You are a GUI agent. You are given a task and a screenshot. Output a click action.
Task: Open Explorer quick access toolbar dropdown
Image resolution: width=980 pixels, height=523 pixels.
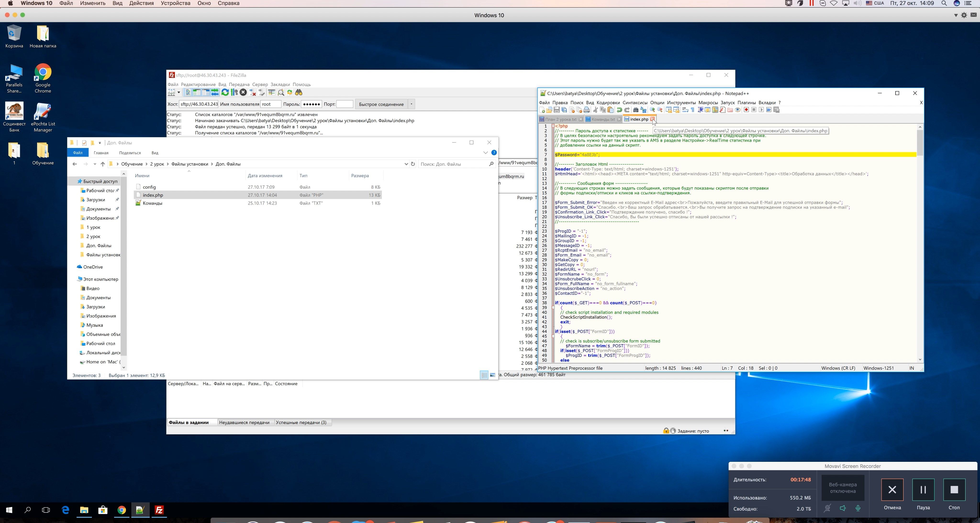click(x=100, y=143)
